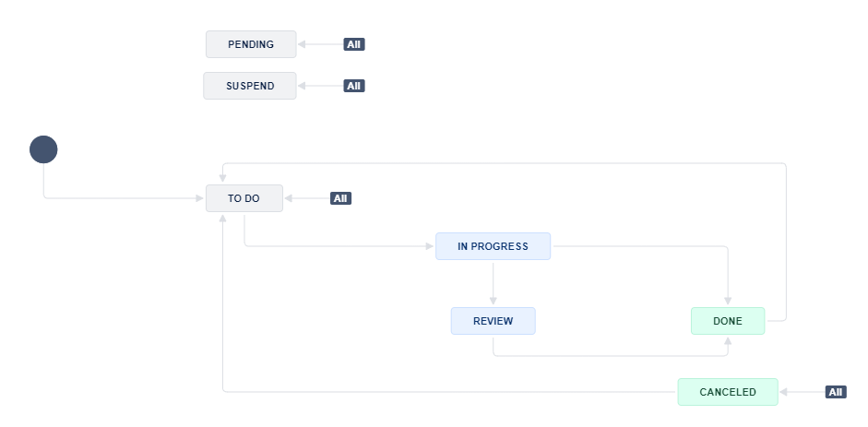Select transition line from IN PROGRESS to DONE
This screenshot has width=868, height=427.
646,246
